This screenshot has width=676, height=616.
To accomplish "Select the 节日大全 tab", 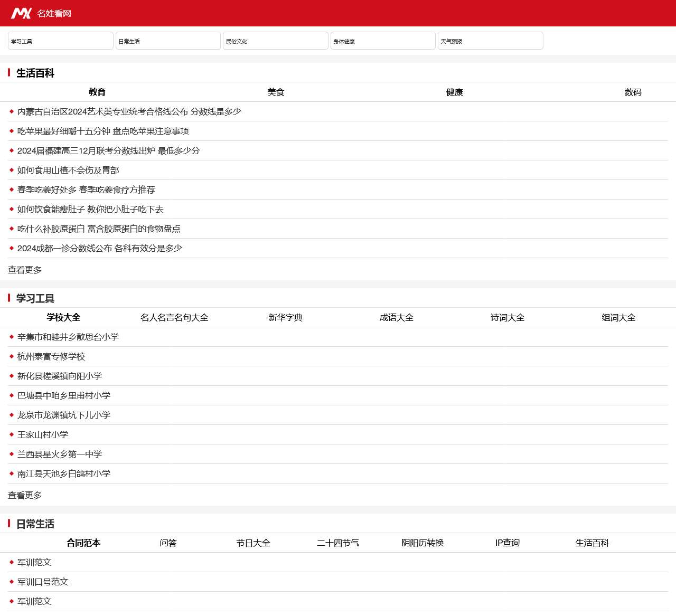I will (x=253, y=543).
